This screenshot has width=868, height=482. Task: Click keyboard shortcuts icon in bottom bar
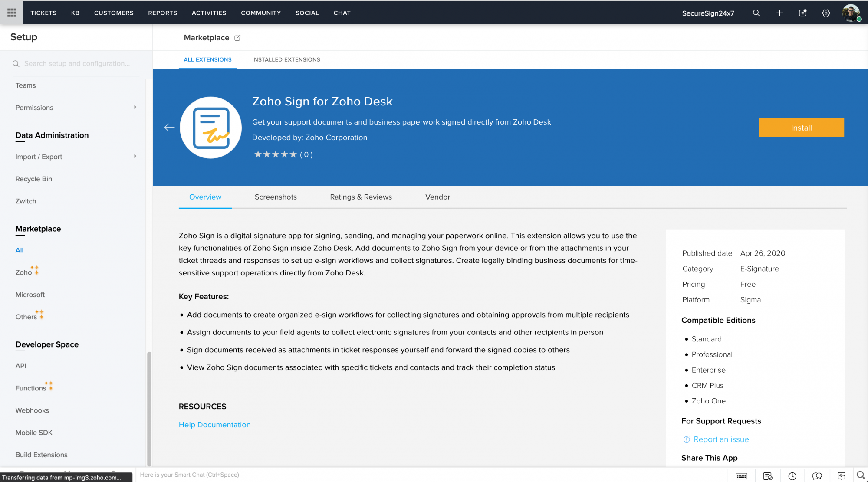click(x=742, y=476)
